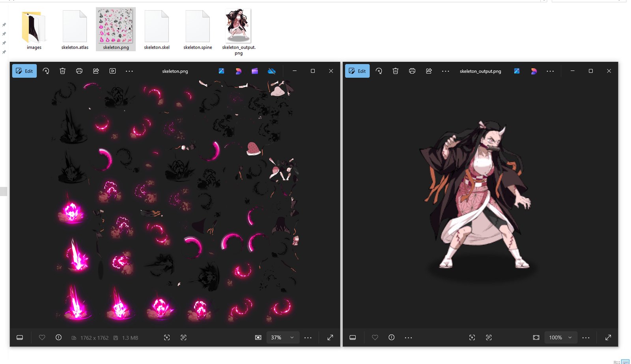The image size is (631, 364).
Task: Print the skeleton.png image
Action: pyautogui.click(x=79, y=71)
